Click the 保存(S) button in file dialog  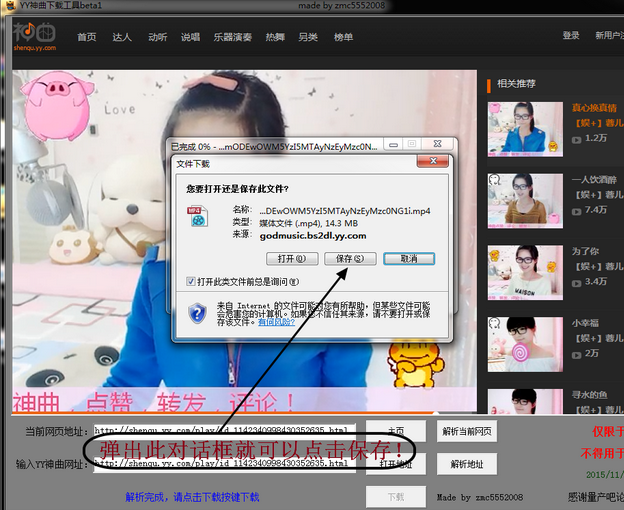pos(350,259)
